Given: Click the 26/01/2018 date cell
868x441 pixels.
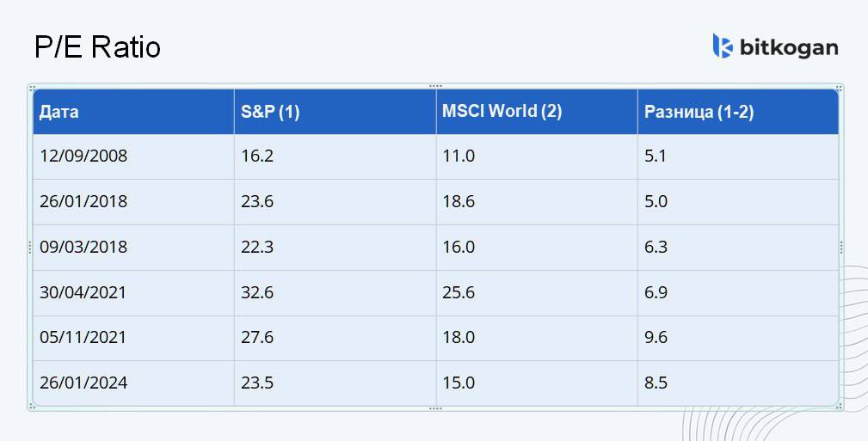Looking at the screenshot, I should (83, 202).
